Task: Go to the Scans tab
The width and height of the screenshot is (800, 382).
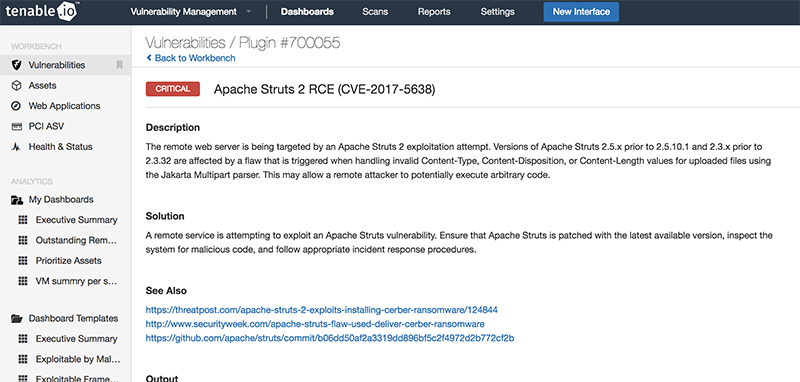Action: point(375,12)
